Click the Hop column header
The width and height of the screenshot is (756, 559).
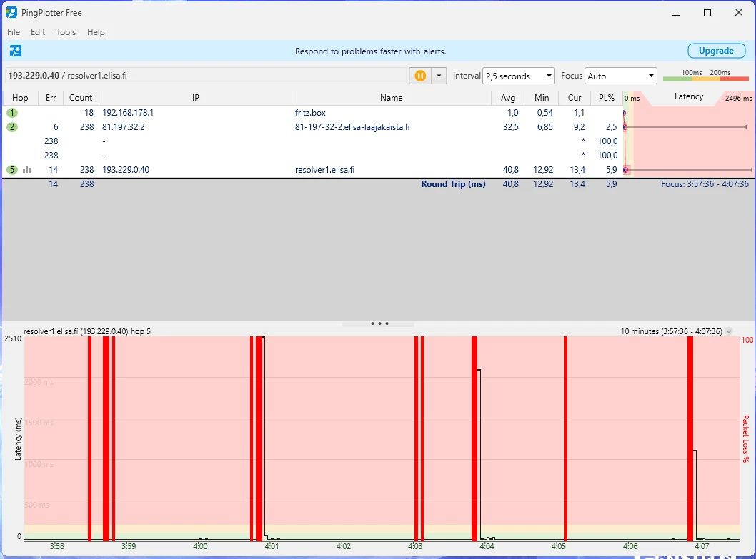click(20, 98)
